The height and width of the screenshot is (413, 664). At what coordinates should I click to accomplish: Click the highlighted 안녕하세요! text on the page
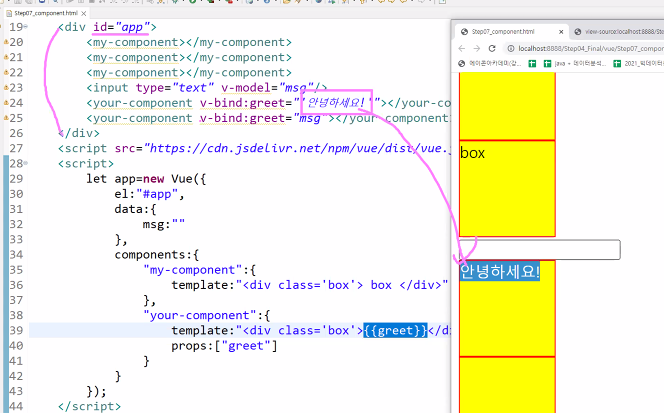(x=500, y=271)
